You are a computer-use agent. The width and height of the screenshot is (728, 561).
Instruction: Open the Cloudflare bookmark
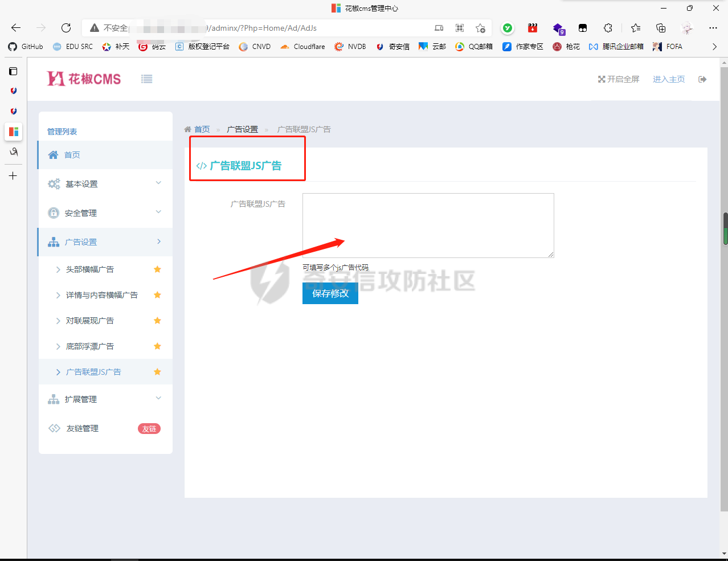click(x=302, y=47)
